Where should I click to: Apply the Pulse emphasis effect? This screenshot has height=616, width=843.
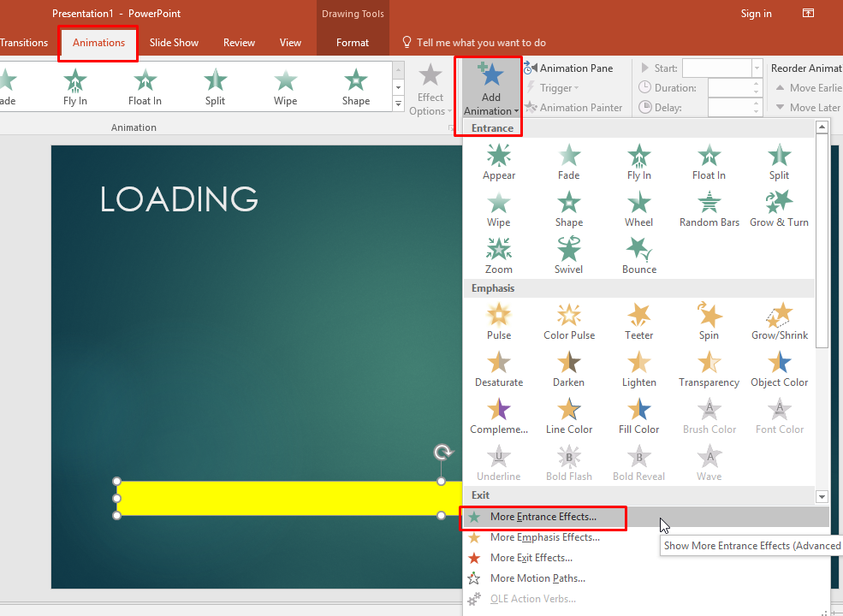click(x=499, y=321)
